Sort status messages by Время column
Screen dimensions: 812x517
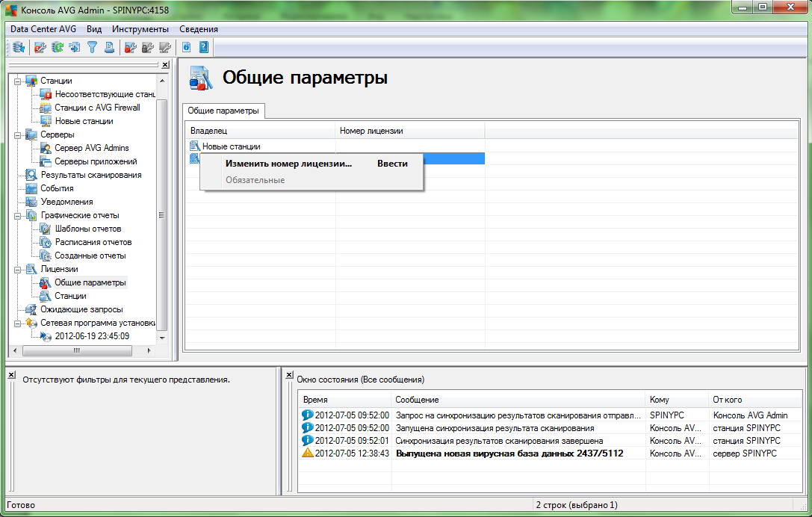point(345,400)
